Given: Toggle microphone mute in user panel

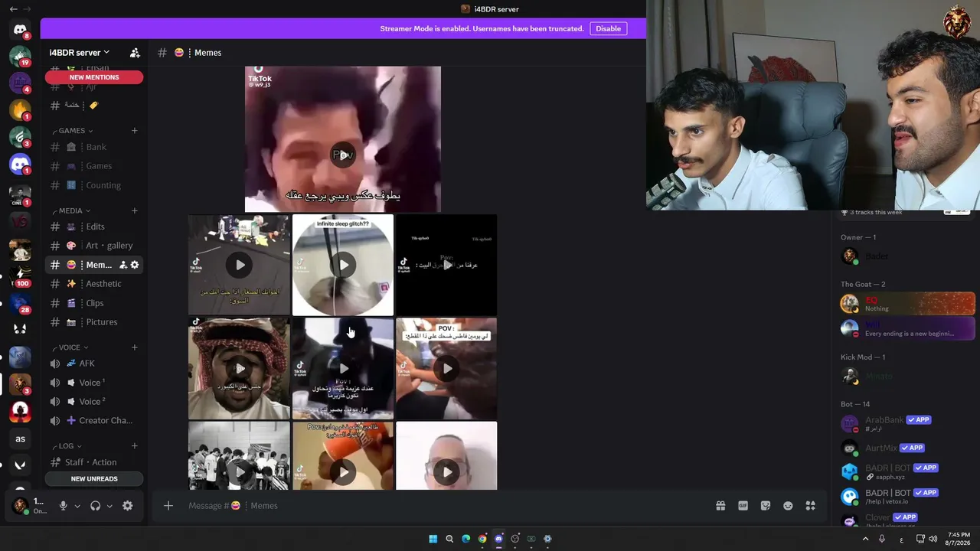Looking at the screenshot, I should coord(64,506).
